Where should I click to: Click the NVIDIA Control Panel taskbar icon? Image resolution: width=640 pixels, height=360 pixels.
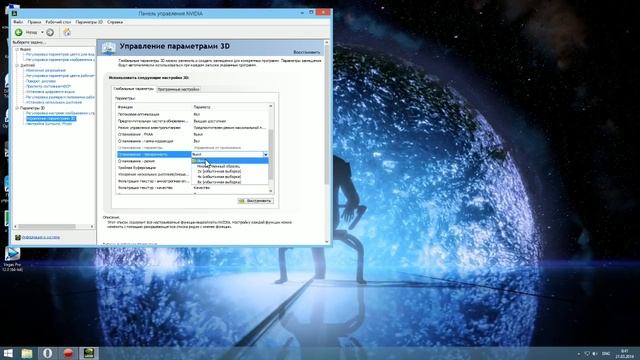click(x=89, y=353)
